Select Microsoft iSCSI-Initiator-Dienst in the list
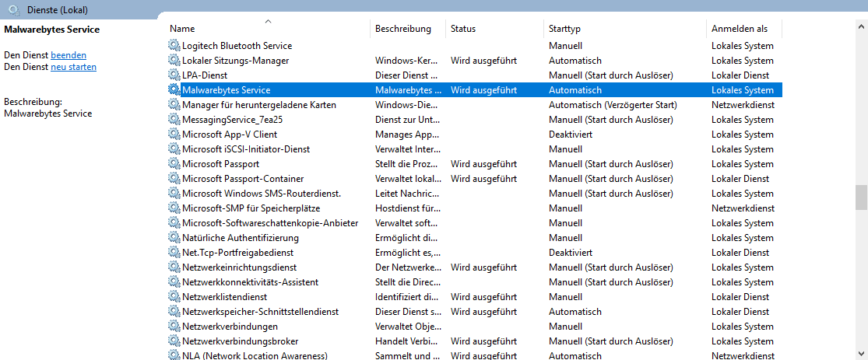868x360 pixels. click(x=246, y=149)
